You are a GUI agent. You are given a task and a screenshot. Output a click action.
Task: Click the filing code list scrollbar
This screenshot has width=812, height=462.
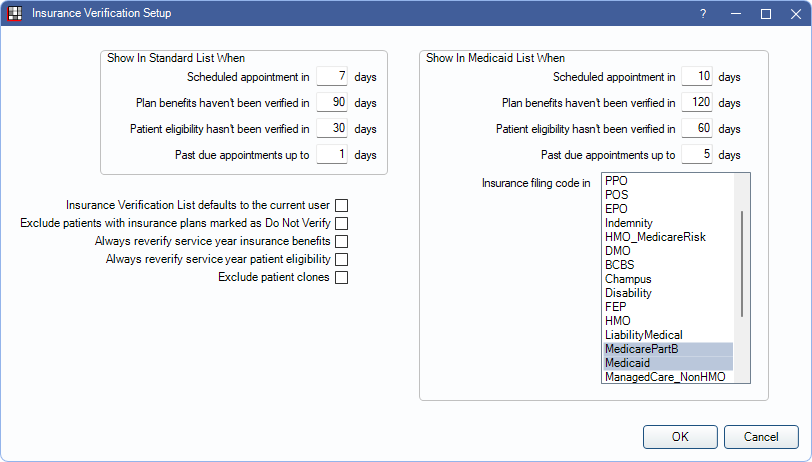coord(742,264)
